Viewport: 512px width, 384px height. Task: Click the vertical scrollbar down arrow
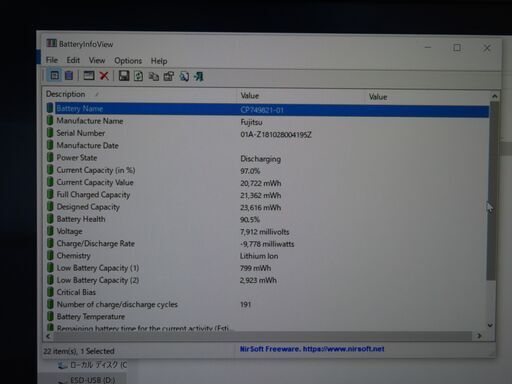(x=490, y=325)
